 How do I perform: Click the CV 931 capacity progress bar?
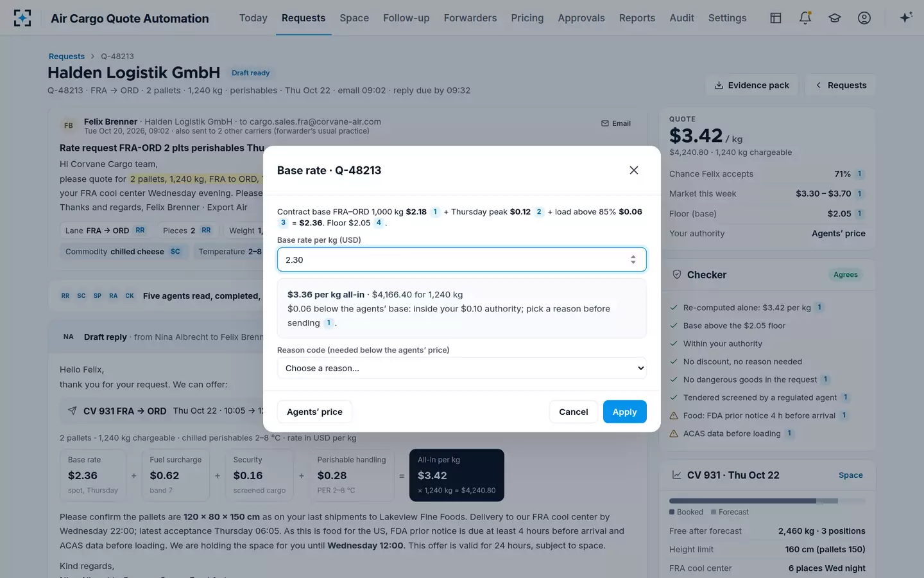[x=767, y=501]
